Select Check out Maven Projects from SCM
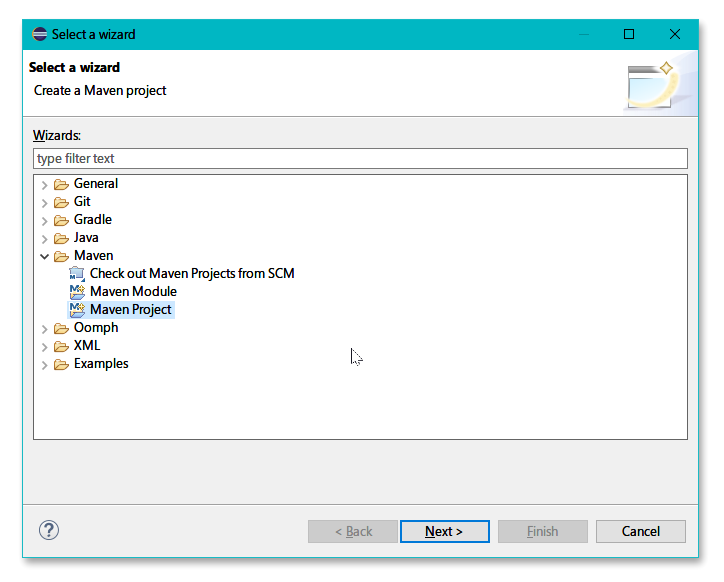The image size is (724, 582). [x=192, y=273]
